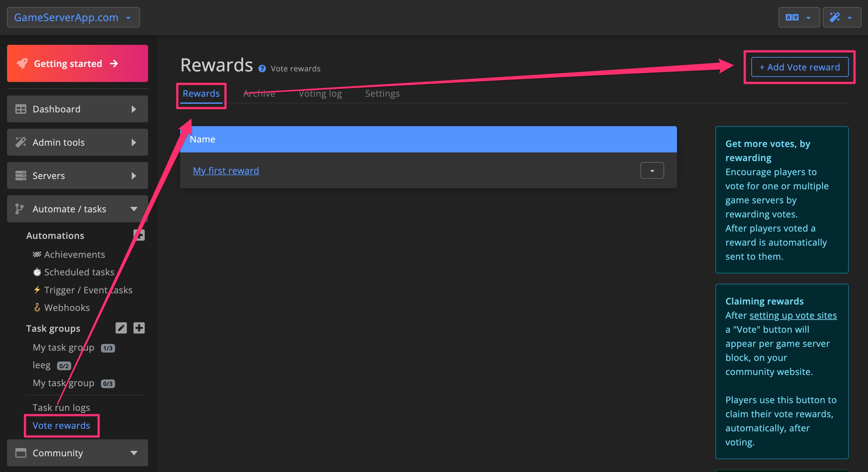Click the plus icon to add an Automation

click(139, 235)
